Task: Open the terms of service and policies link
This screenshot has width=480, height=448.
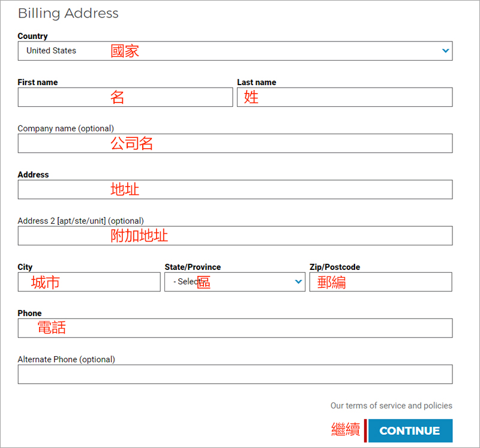Action: pos(391,406)
